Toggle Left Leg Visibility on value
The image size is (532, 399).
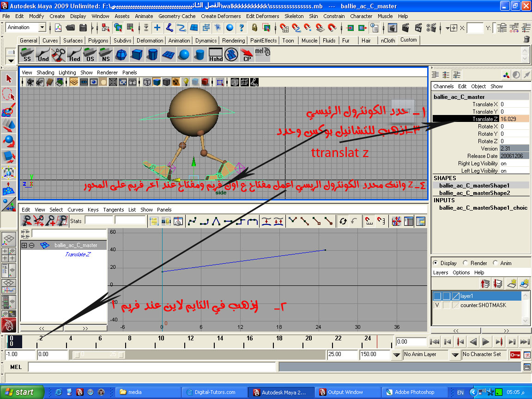point(514,171)
